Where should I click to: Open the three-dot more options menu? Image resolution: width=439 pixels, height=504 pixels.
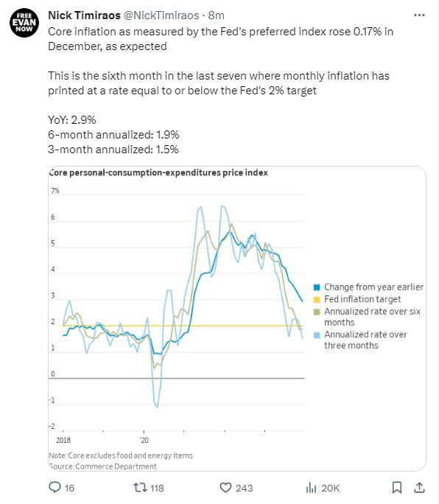(x=419, y=15)
